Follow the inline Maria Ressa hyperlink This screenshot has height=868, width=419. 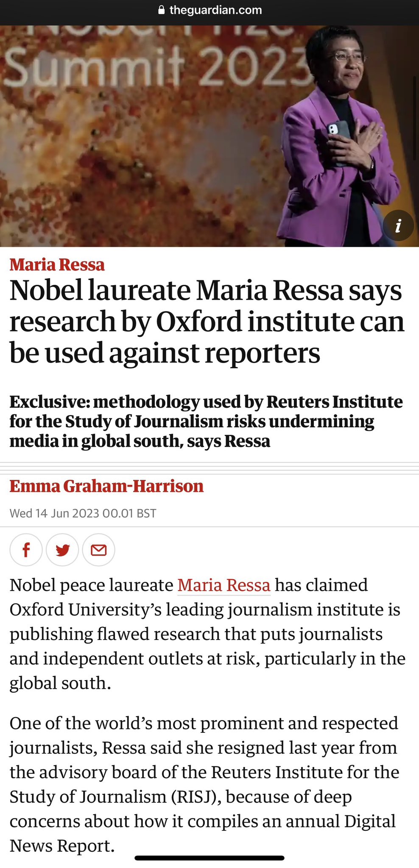223,585
